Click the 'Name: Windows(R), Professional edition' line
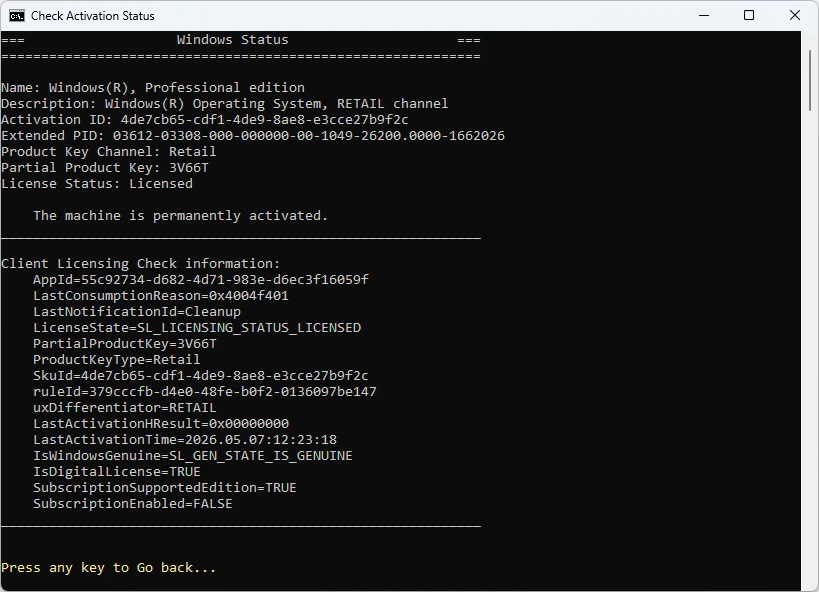Screen dimensions: 819x592 [x=153, y=87]
